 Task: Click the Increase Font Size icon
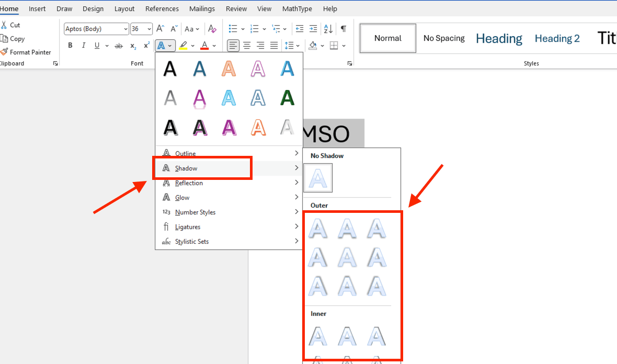[161, 29]
